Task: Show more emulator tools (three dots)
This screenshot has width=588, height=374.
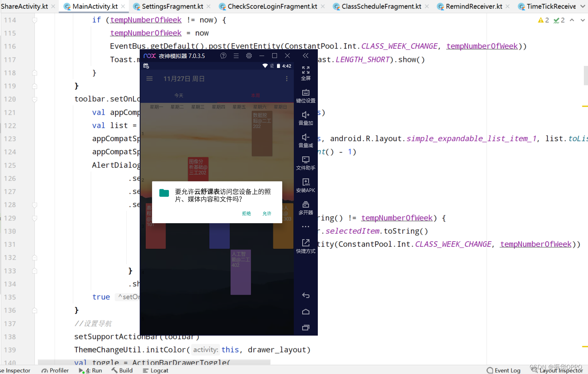Action: tap(306, 226)
